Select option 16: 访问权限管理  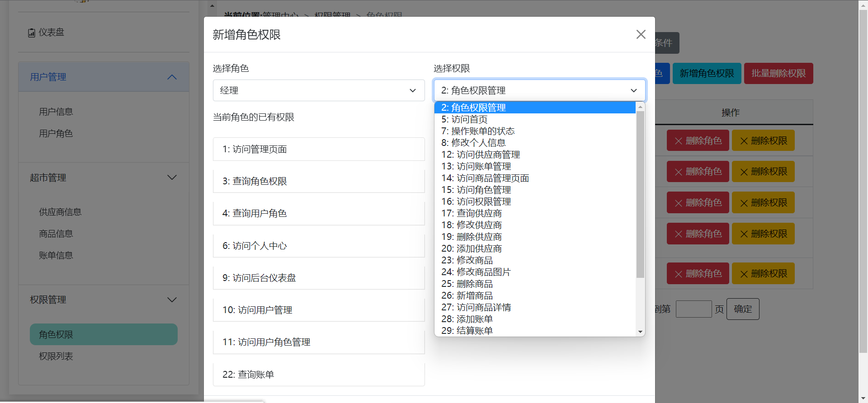click(535, 201)
